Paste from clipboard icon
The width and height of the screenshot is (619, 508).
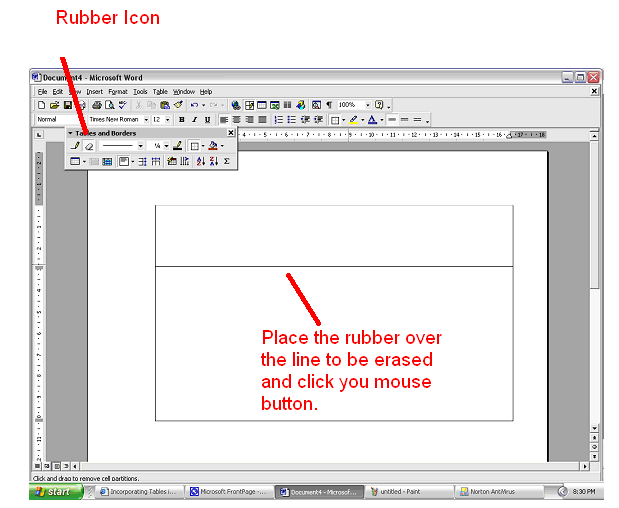pyautogui.click(x=165, y=105)
